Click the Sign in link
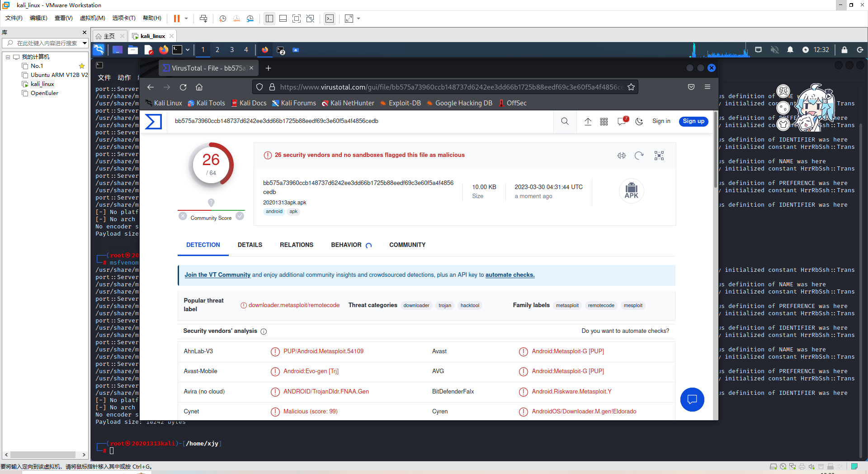The image size is (868, 474). pos(661,121)
